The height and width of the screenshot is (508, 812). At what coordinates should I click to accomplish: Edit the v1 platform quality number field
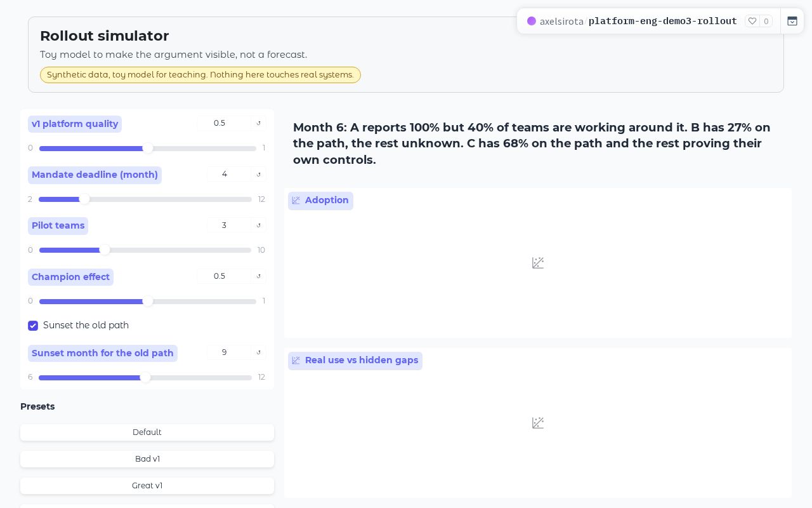point(225,123)
